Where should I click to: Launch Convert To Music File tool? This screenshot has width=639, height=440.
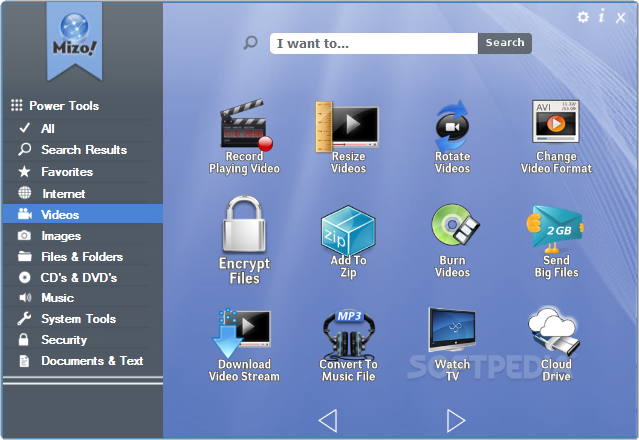click(x=348, y=345)
